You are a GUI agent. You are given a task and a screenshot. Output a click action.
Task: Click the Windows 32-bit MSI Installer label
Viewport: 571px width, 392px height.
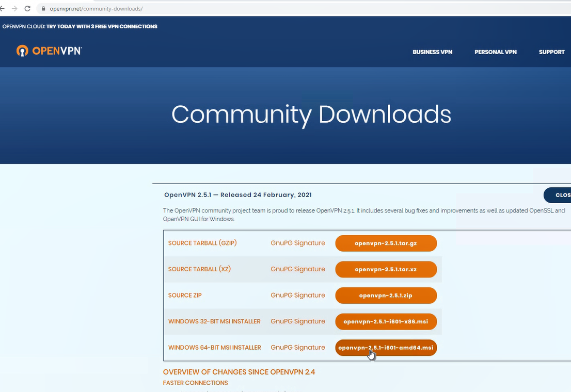tap(214, 321)
